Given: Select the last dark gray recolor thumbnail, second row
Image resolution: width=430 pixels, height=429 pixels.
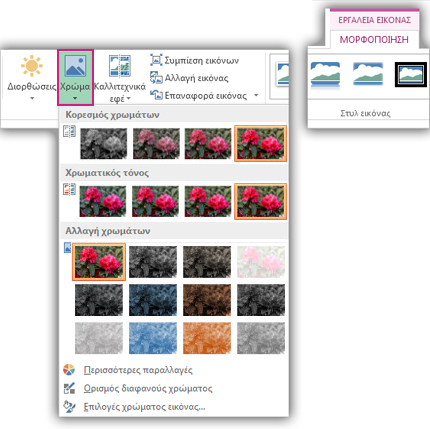Looking at the screenshot, I should tap(261, 300).
